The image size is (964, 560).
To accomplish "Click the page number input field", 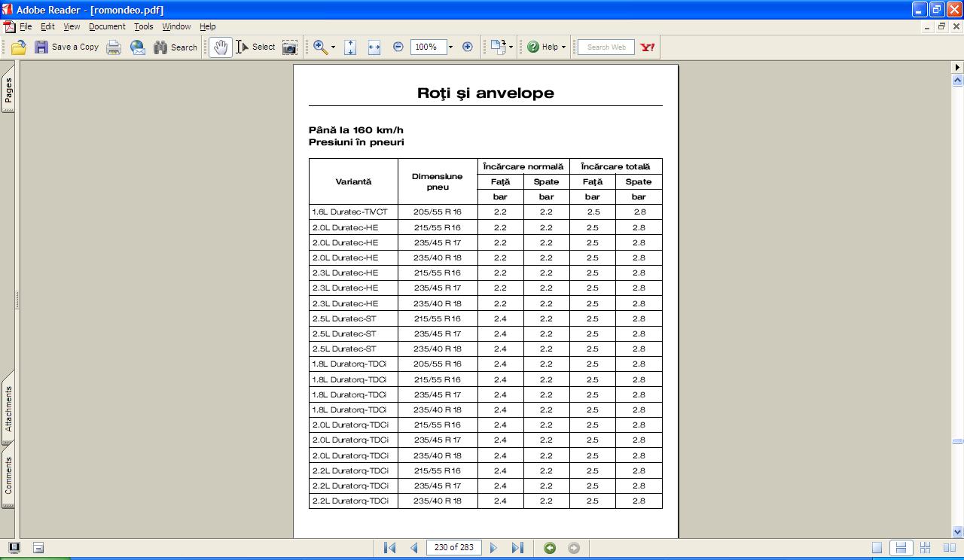I will tap(453, 547).
